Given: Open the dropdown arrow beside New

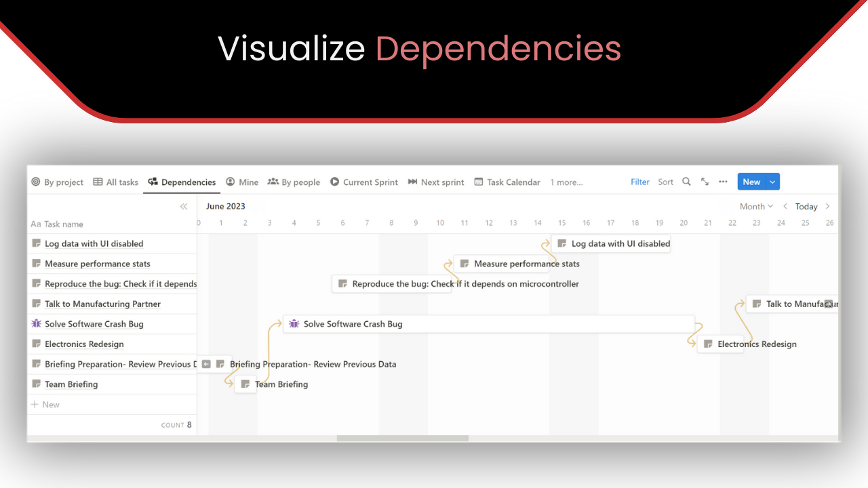Looking at the screenshot, I should [772, 182].
